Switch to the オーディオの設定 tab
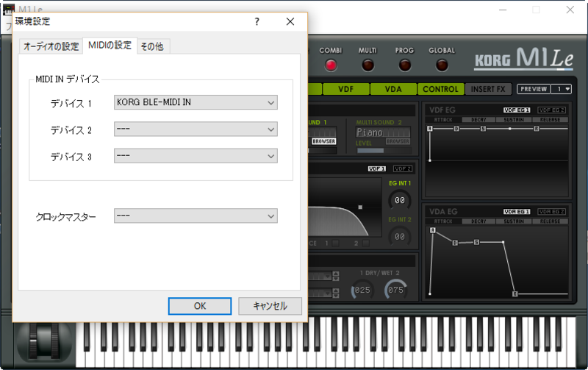 51,46
